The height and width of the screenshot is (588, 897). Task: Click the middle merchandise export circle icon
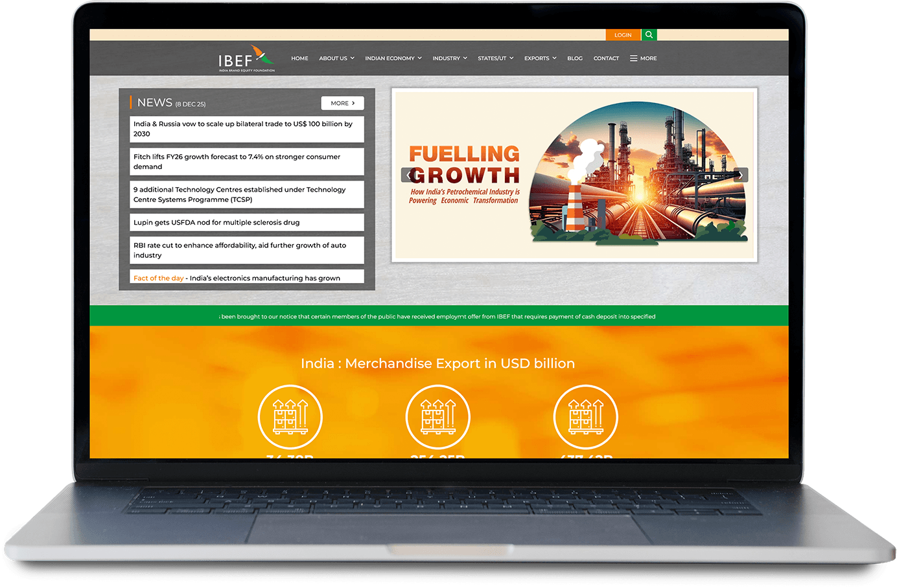pos(437,417)
